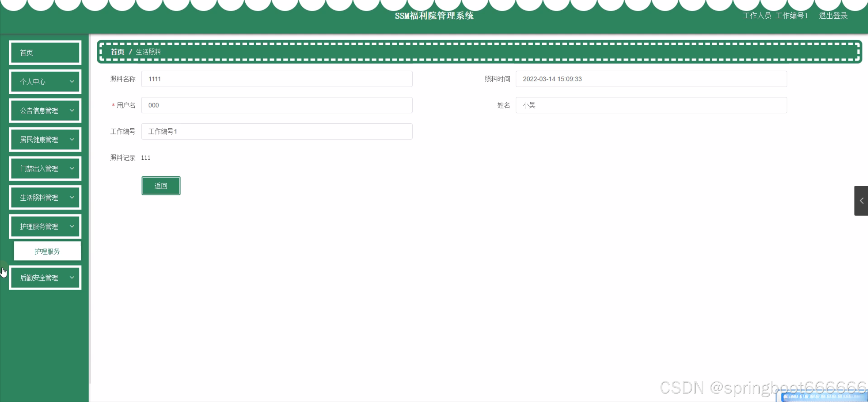Screen dimensions: 868x402
Task: Open the 公告信息管理 sidebar menu
Action: tap(45, 111)
